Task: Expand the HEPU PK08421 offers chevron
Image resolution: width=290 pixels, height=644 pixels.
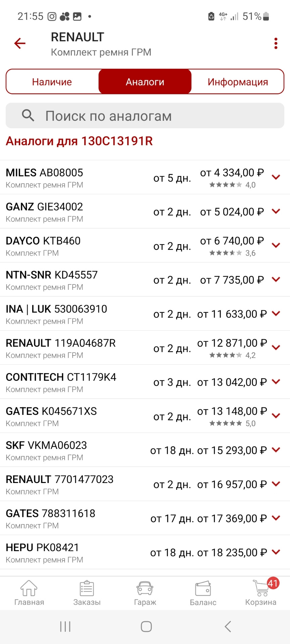Action: click(x=276, y=552)
